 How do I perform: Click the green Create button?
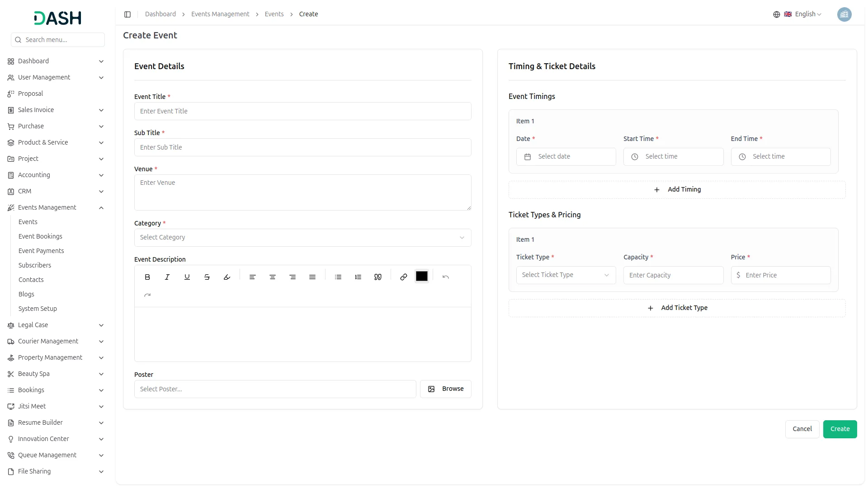(x=840, y=429)
